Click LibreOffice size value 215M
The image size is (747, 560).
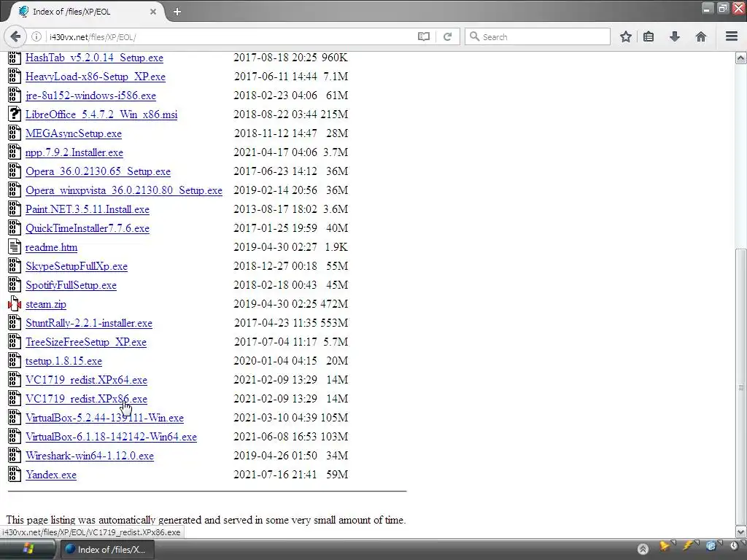click(x=334, y=114)
